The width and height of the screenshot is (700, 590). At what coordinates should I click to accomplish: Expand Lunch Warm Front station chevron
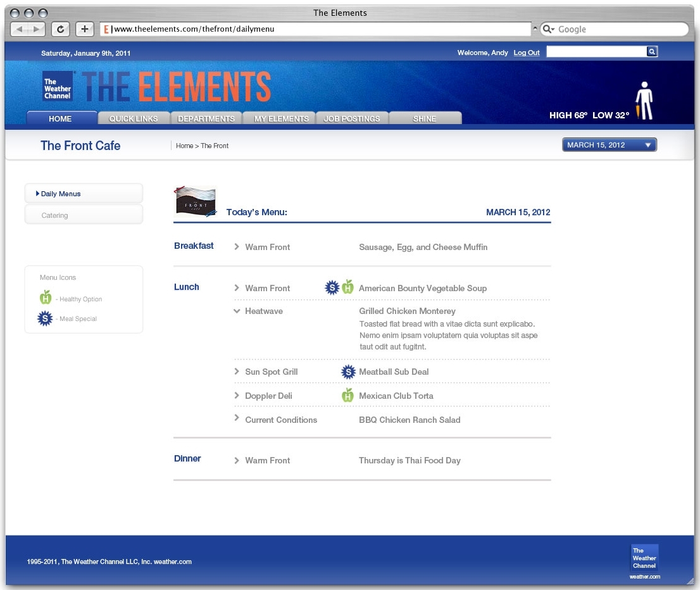pos(237,287)
